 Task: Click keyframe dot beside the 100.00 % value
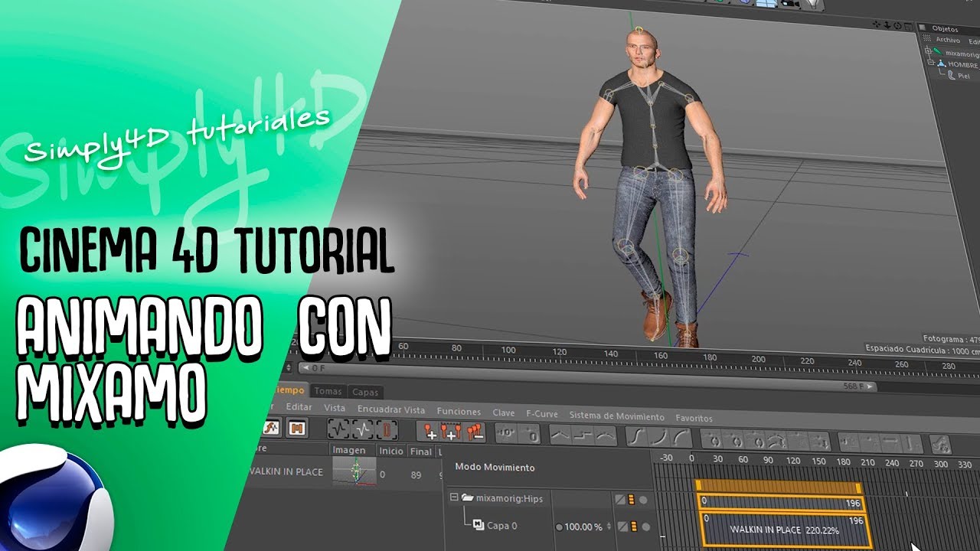click(559, 527)
